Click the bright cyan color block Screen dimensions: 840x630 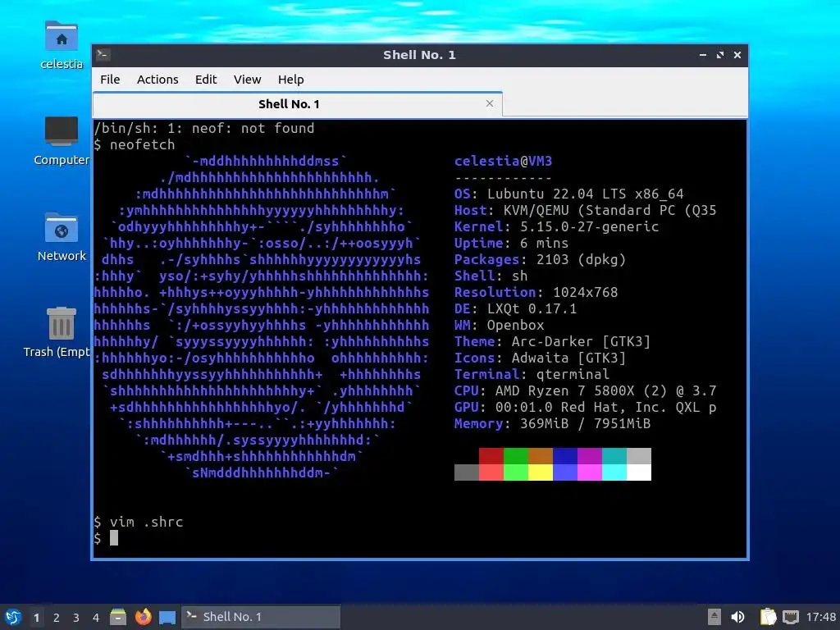pos(614,472)
